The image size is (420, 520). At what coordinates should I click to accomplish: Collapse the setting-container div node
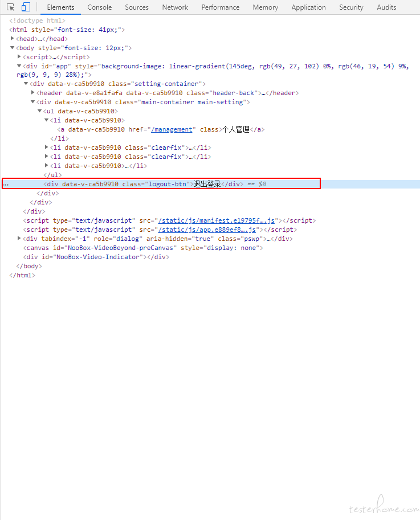pos(26,84)
